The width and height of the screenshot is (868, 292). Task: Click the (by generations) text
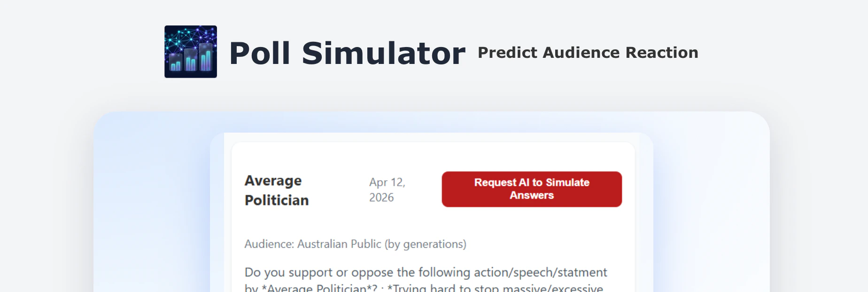tap(425, 244)
